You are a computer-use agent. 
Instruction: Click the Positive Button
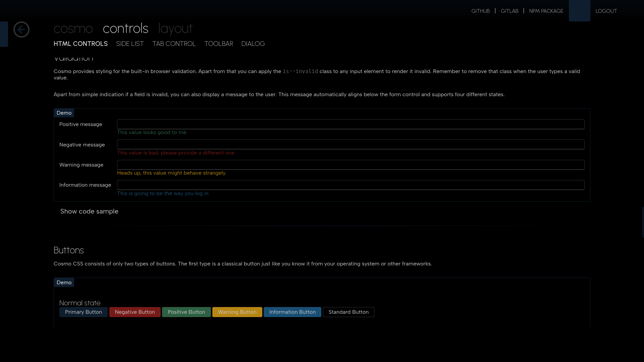click(x=186, y=312)
